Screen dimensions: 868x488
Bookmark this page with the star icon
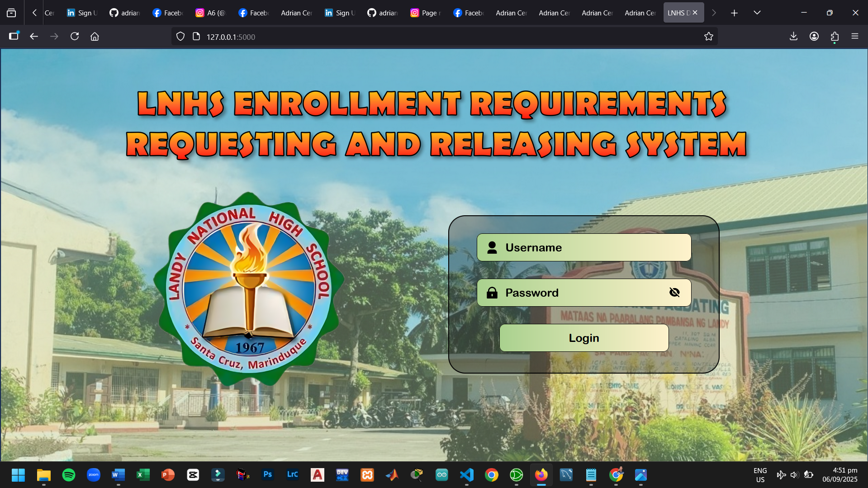(709, 37)
